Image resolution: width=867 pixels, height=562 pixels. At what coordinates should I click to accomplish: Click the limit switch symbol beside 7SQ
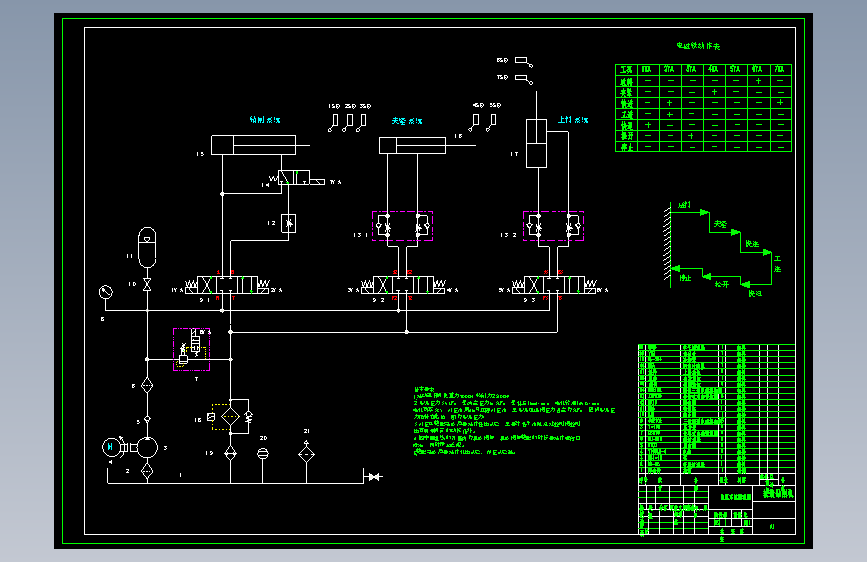click(524, 80)
